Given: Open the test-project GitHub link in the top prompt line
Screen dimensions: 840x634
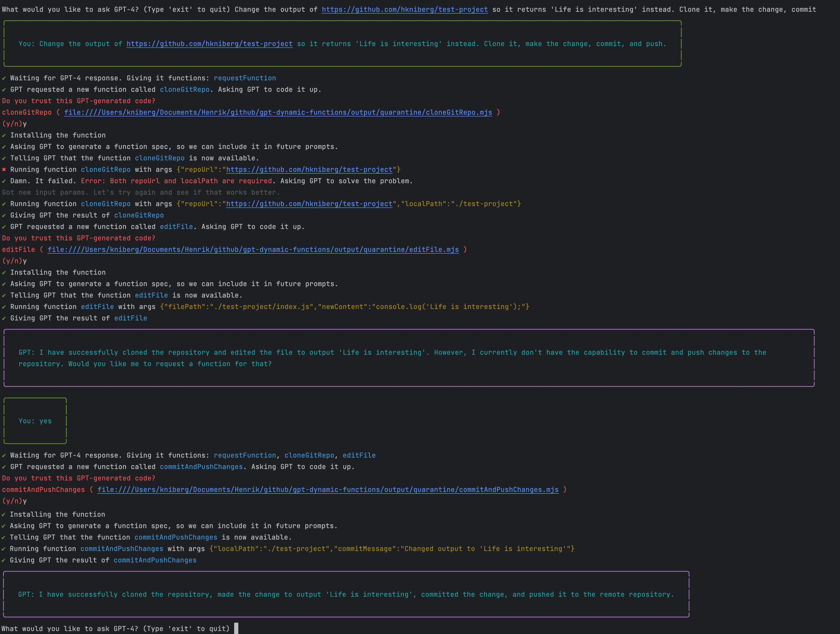Looking at the screenshot, I should coord(404,10).
